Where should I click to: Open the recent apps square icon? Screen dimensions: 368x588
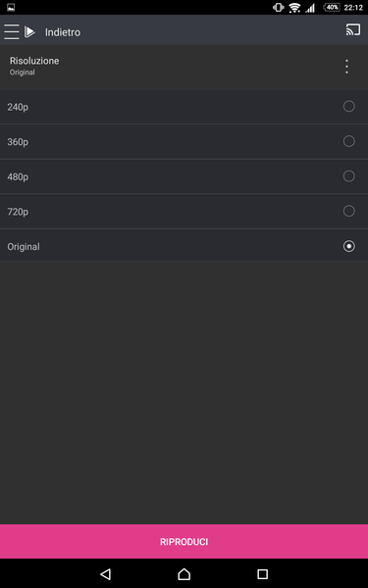point(262,573)
